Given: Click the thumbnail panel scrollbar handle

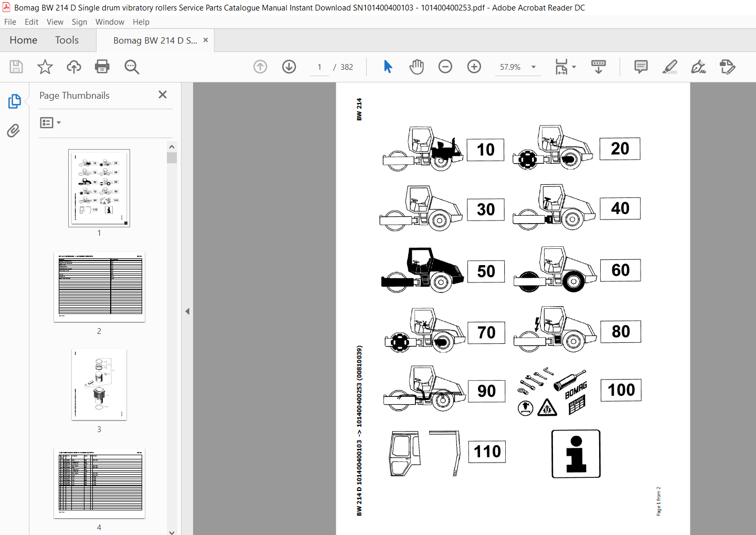Looking at the screenshot, I should [172, 158].
